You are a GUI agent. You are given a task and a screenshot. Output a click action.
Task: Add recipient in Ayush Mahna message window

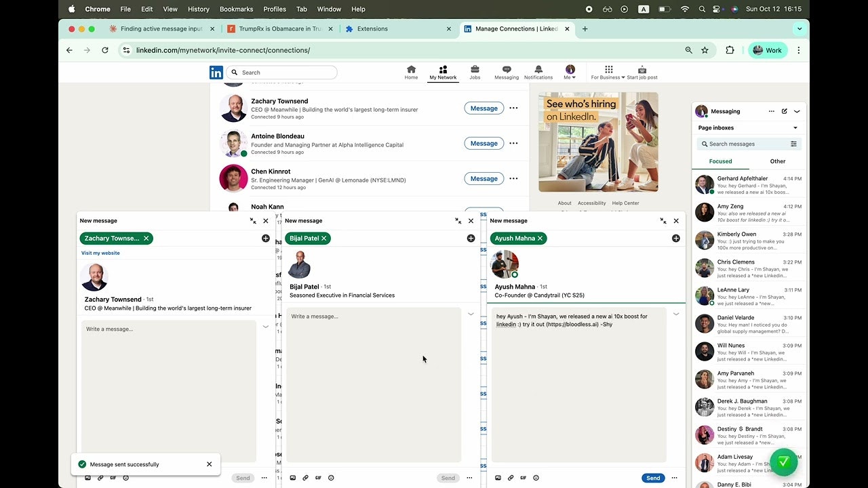point(676,239)
